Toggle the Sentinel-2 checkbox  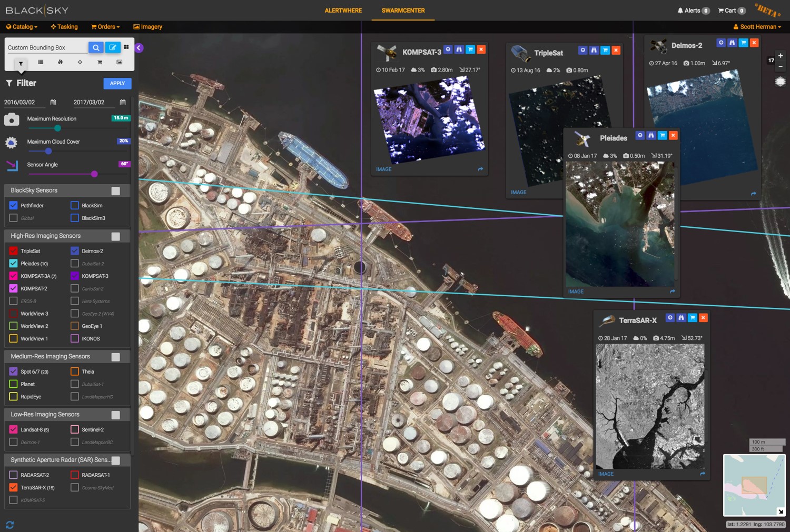75,429
